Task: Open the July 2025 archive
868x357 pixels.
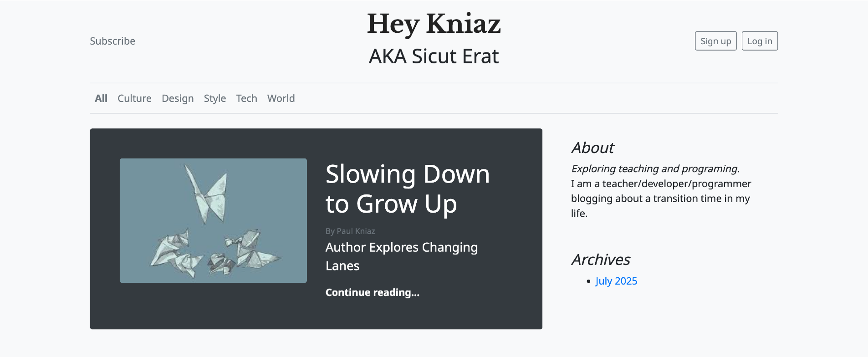Action: tap(616, 281)
